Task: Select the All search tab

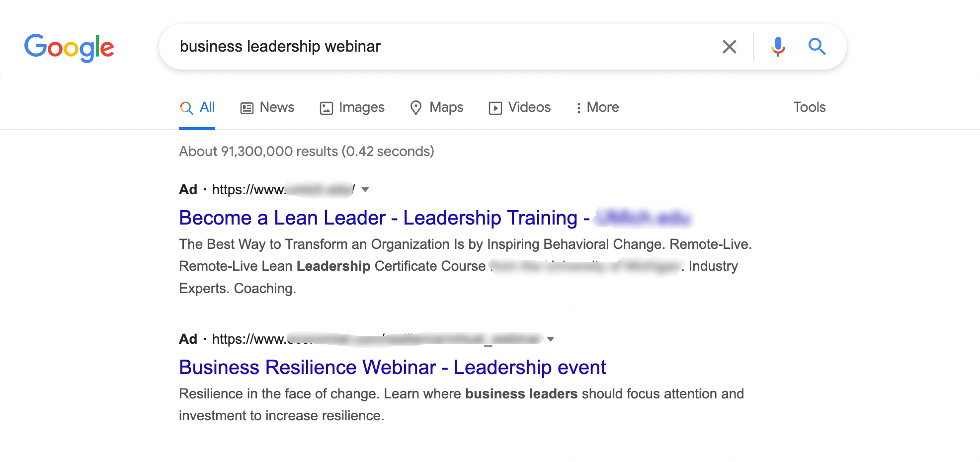Action: [197, 107]
